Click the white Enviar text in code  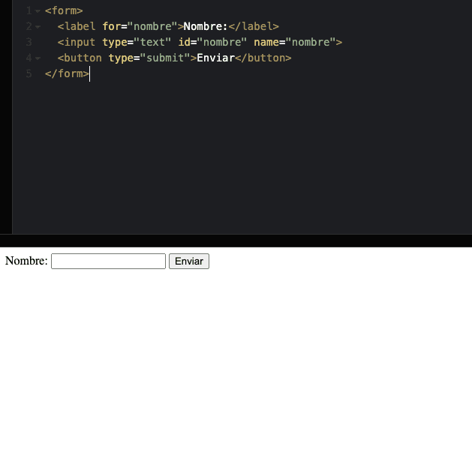click(215, 58)
